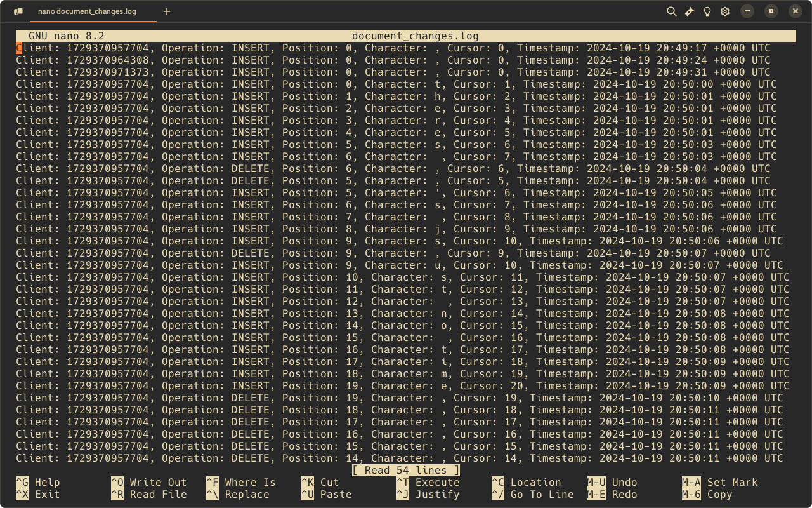This screenshot has height=508, width=812.
Task: Open the search magnifier in the title bar
Action: [x=672, y=11]
